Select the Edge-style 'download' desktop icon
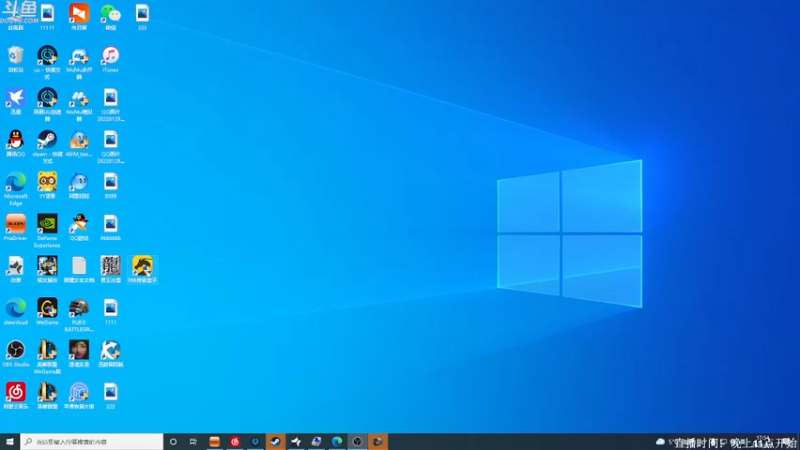Viewport: 800px width, 450px height. [x=16, y=308]
